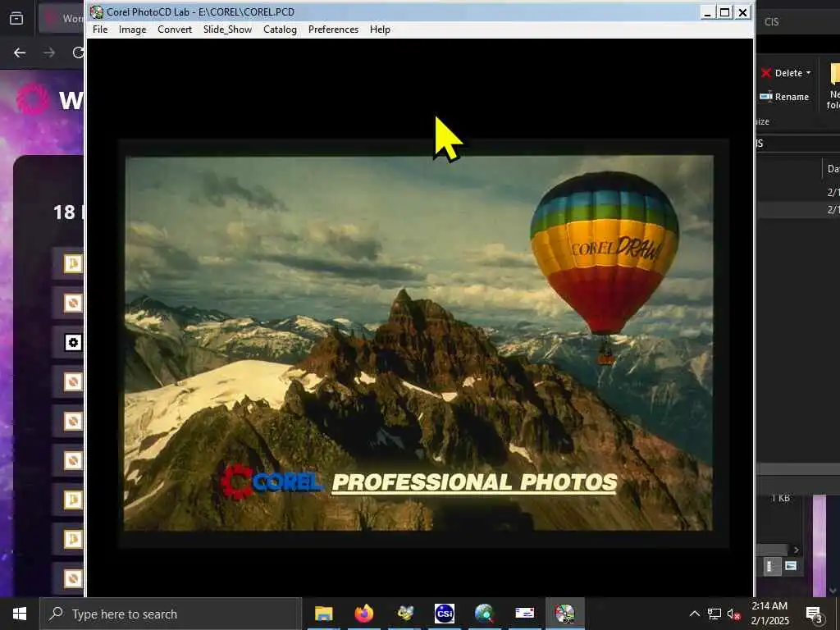The image size is (840, 630).
Task: Open the Preferences menu
Action: 333,30
